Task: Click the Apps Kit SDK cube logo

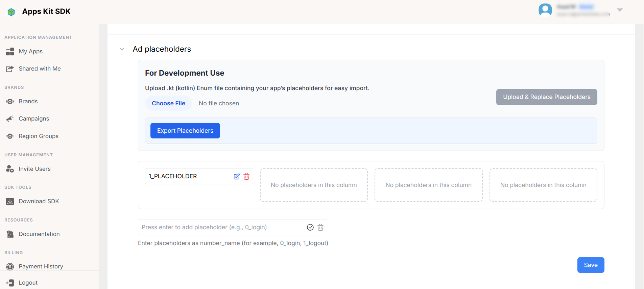Action: pos(11,12)
